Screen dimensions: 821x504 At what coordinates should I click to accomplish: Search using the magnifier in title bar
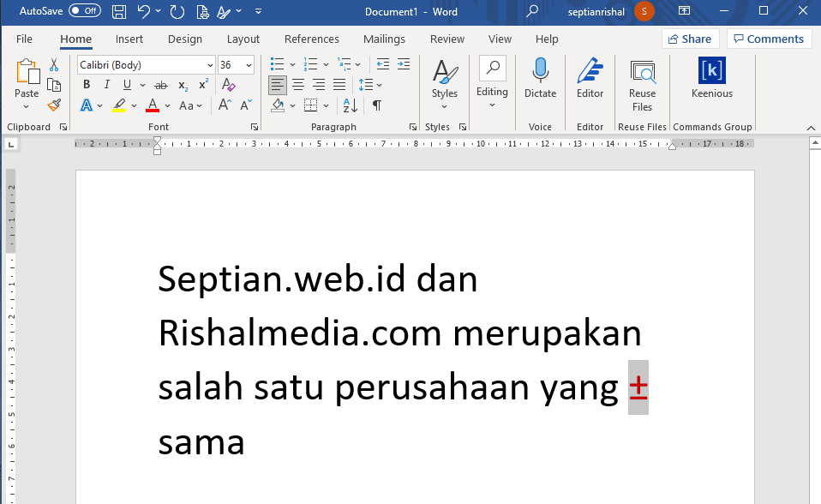[532, 11]
